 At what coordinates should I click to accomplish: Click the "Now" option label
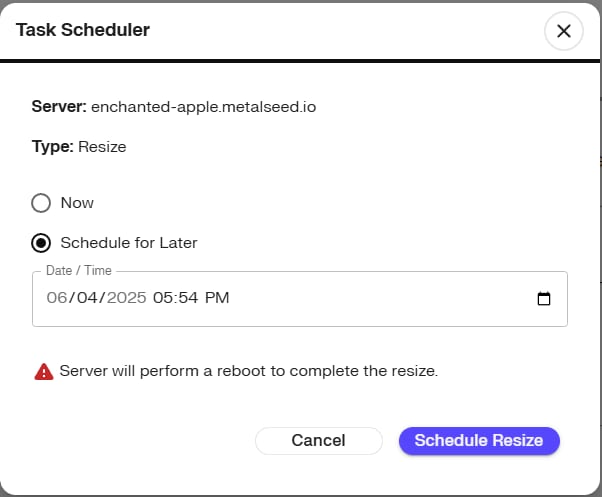point(77,203)
